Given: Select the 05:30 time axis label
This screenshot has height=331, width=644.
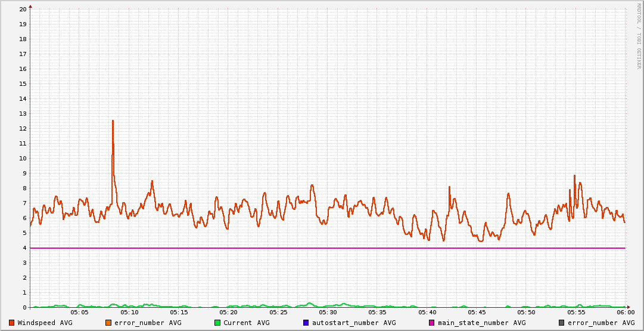Looking at the screenshot, I should [328, 312].
